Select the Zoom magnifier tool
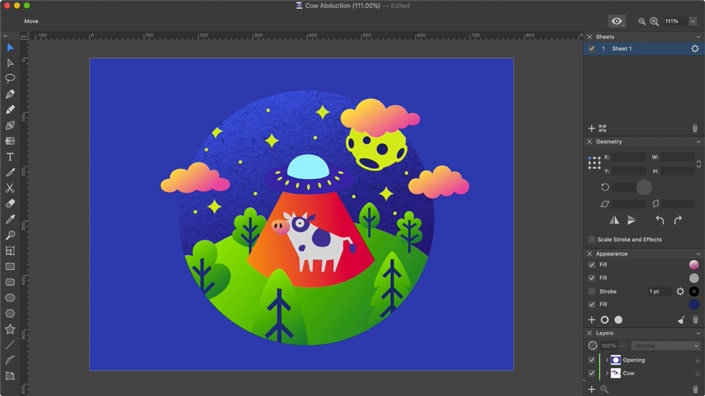Screen dimensions: 705x396 pyautogui.click(x=10, y=235)
